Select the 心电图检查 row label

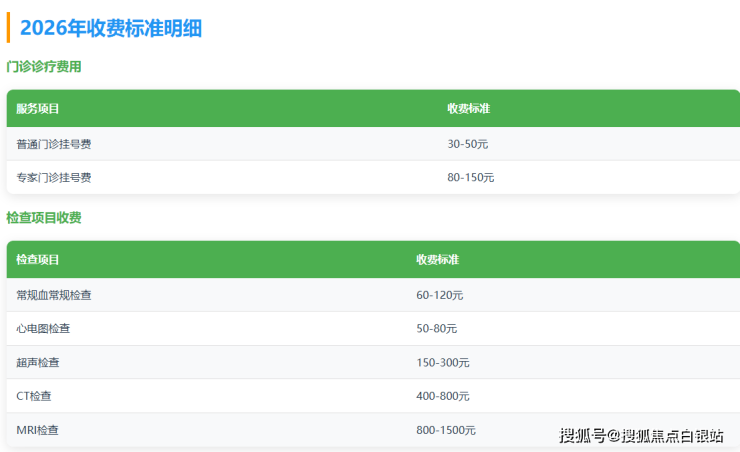pyautogui.click(x=43, y=328)
